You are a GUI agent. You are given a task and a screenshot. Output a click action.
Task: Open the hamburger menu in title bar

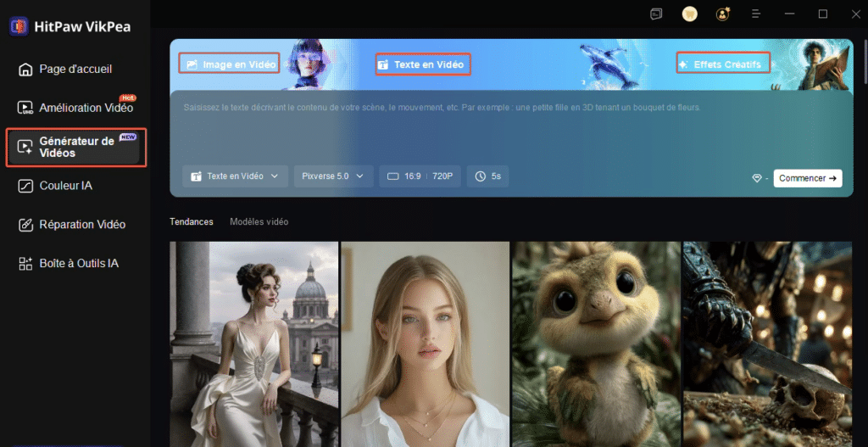click(756, 14)
